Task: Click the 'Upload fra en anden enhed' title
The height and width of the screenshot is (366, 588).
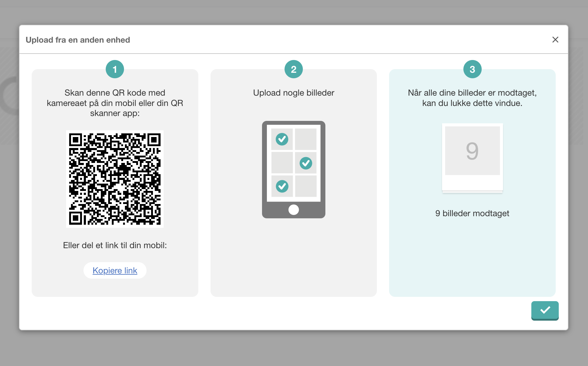Action: coord(78,40)
